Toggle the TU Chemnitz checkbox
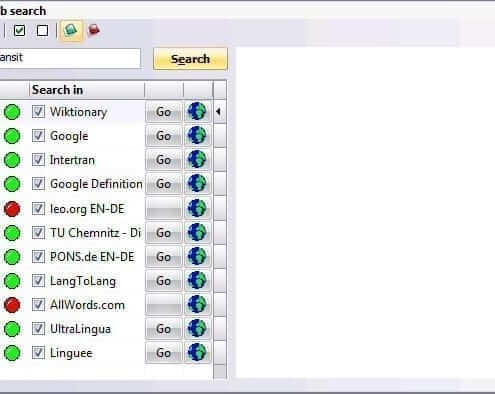This screenshot has height=394, width=495. 38,233
